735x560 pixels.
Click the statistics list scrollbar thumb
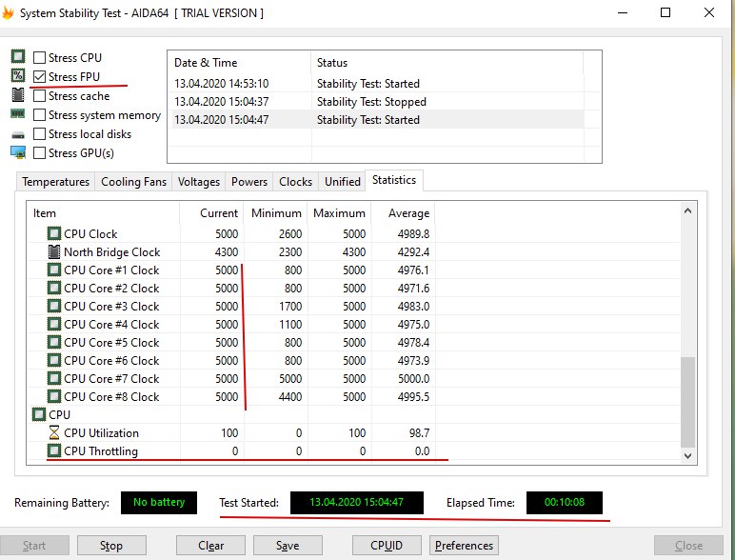coord(687,402)
